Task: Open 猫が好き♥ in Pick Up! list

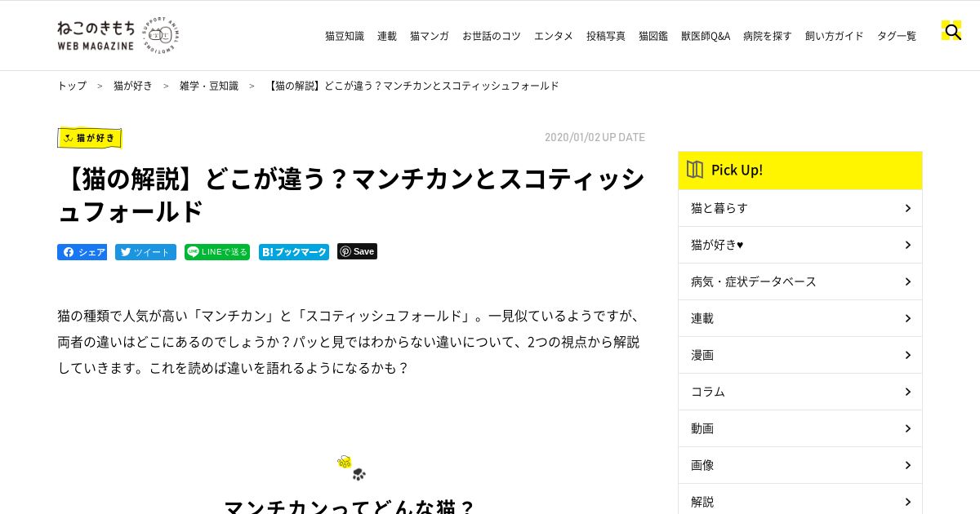Action: pyautogui.click(x=800, y=245)
